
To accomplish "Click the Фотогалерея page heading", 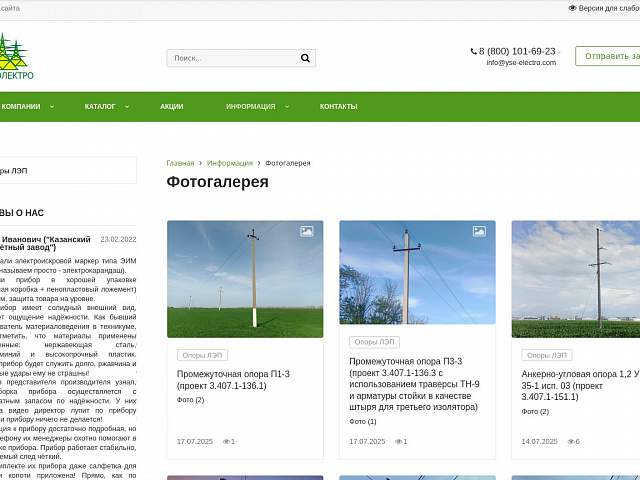I will [218, 182].
